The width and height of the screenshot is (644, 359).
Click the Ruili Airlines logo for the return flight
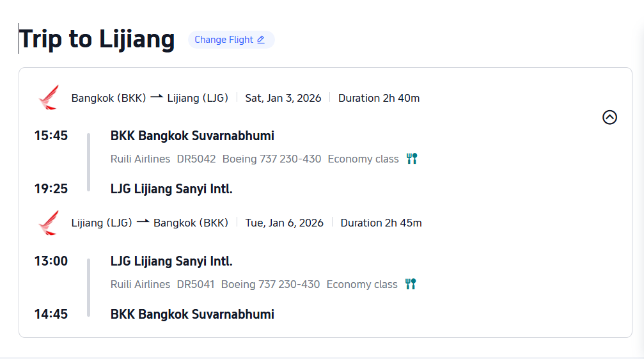[49, 223]
